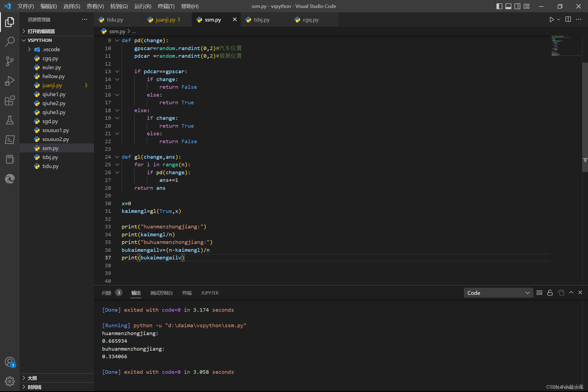588x392 pixels.
Task: Switch to the cgq.py editor tab
Action: (x=314, y=20)
